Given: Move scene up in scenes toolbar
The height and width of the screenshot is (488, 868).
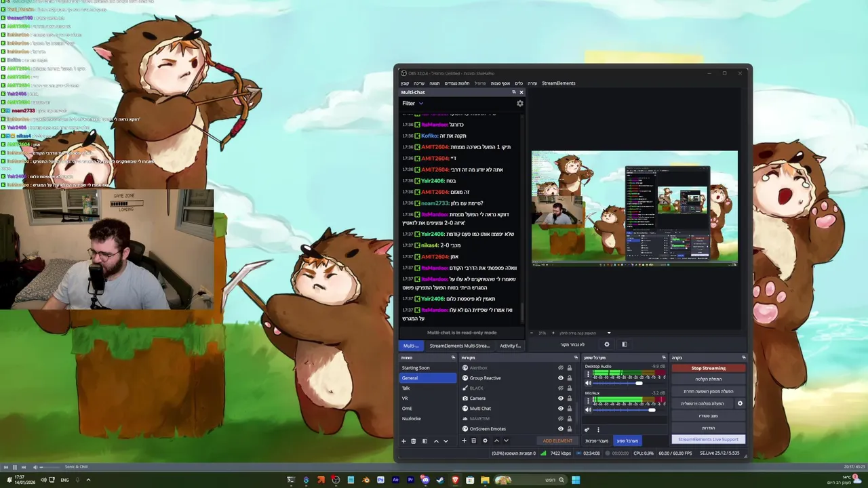Looking at the screenshot, I should click(x=436, y=441).
